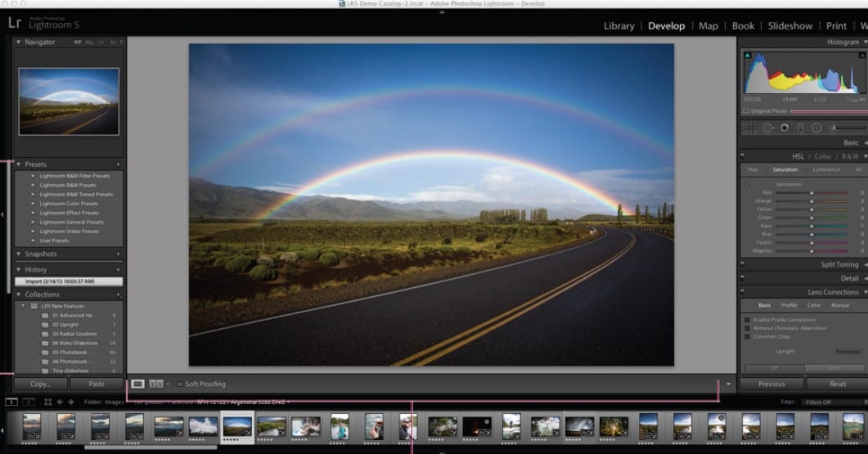This screenshot has width=868, height=454.
Task: Collapse the Navigator panel
Action: point(18,42)
